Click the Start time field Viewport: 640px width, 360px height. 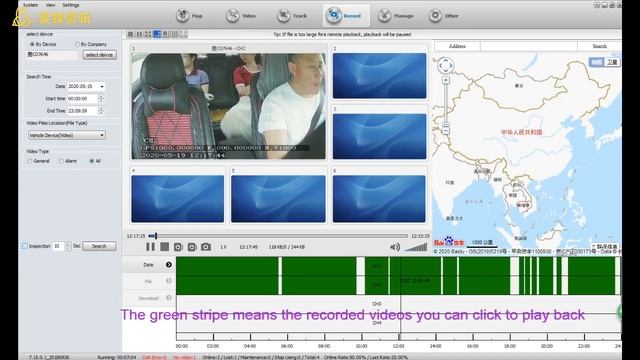pyautogui.click(x=82, y=99)
